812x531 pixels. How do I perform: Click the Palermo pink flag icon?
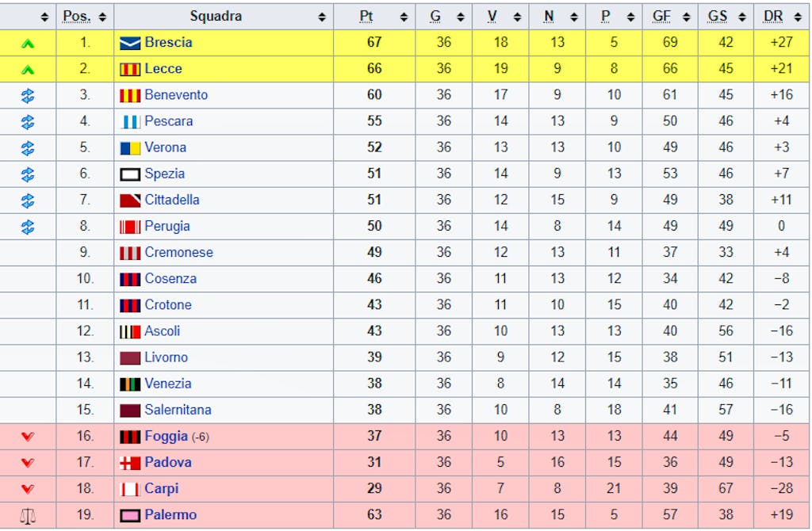coord(130,515)
